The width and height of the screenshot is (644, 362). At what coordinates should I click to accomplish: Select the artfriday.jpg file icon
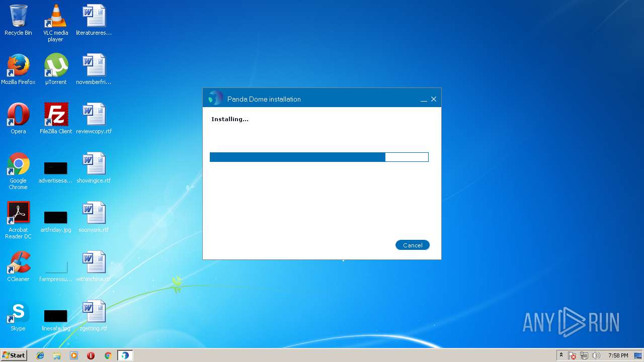pos(55,221)
